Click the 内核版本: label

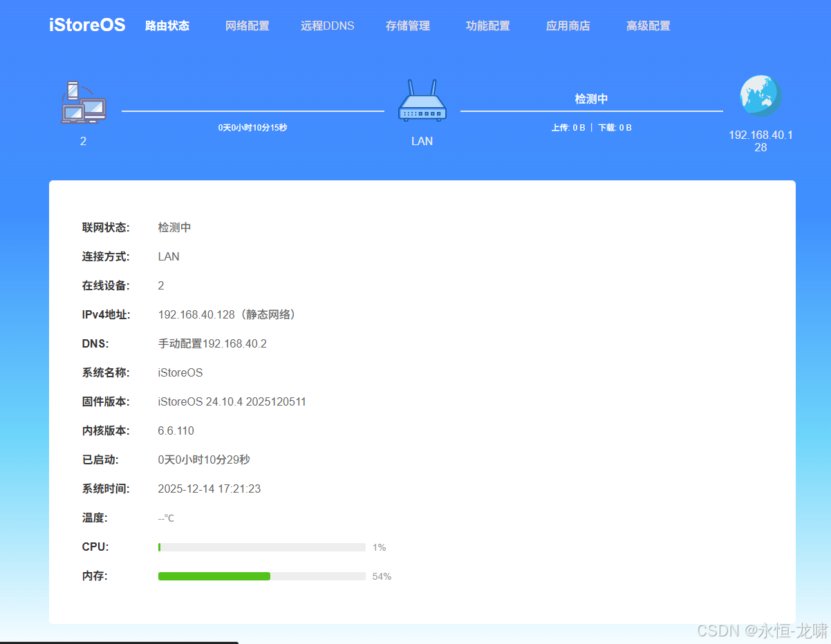[x=106, y=430]
